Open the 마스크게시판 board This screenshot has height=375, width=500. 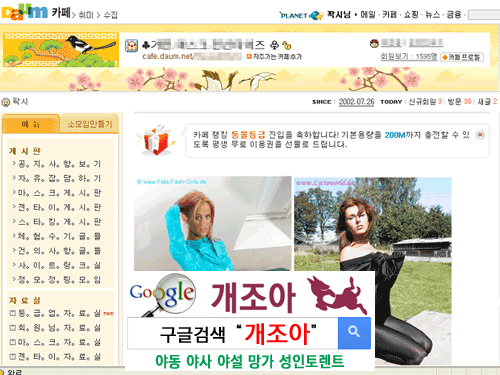click(59, 193)
